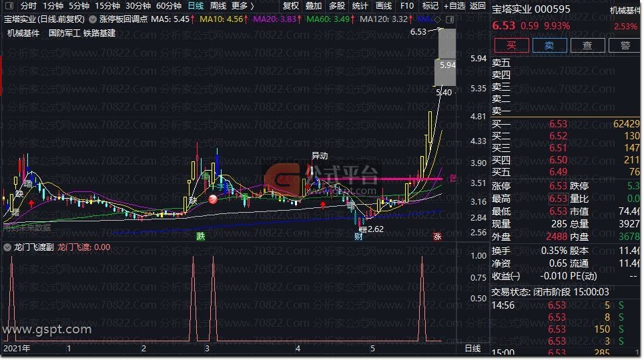Open the main indicator dropdown arrow near 张停板回调点
Viewport: 644px width, 360px height.
click(x=93, y=19)
